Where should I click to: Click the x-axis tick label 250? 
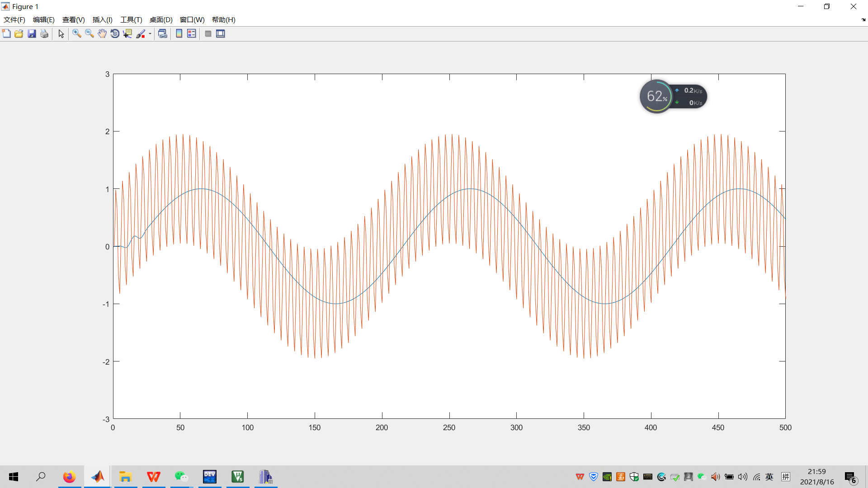[449, 427]
